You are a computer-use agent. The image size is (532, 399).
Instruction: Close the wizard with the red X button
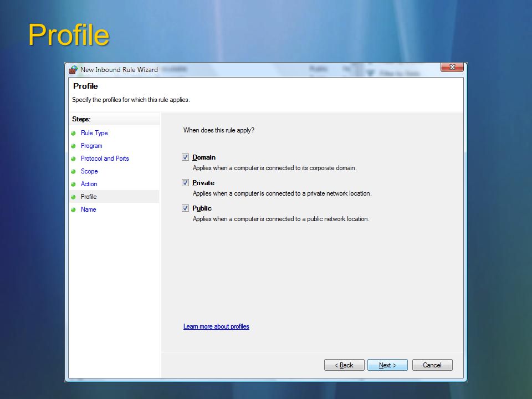452,67
